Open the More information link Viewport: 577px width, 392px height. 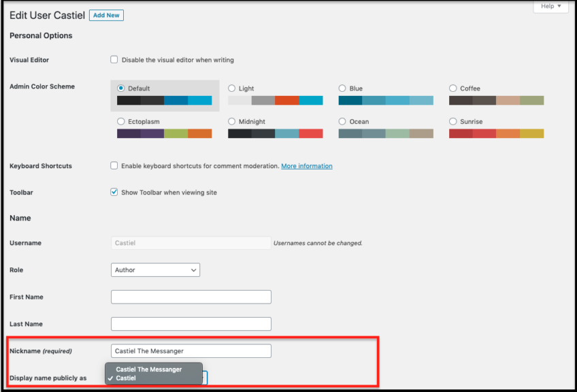[x=307, y=166]
